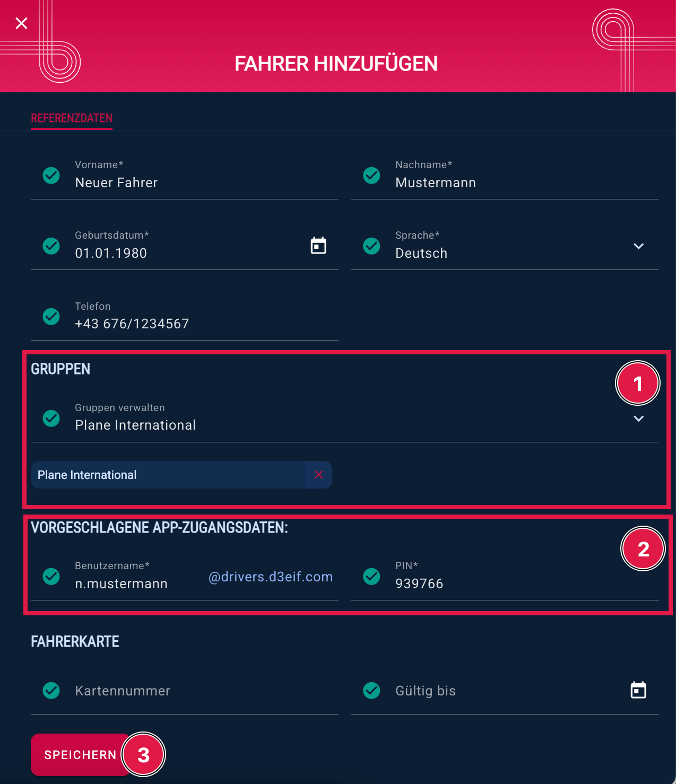Click the green check next to Nachname
This screenshot has height=784, width=676.
tap(371, 175)
